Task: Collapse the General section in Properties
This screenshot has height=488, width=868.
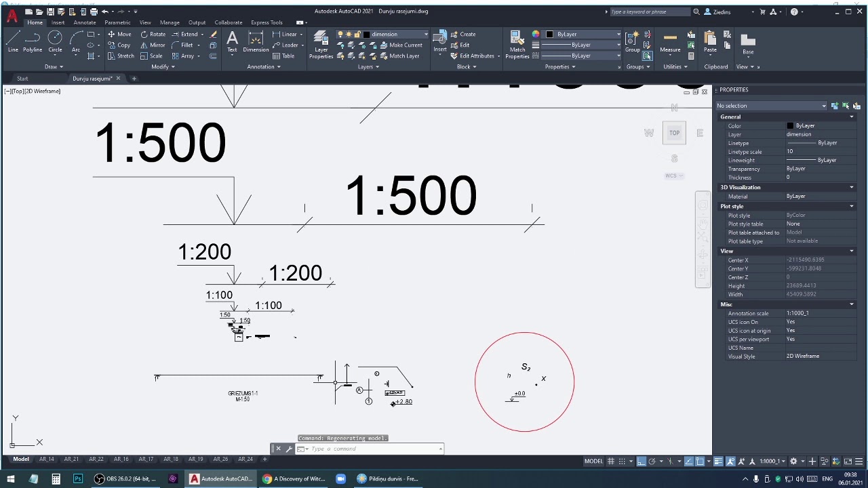Action: pos(852,117)
